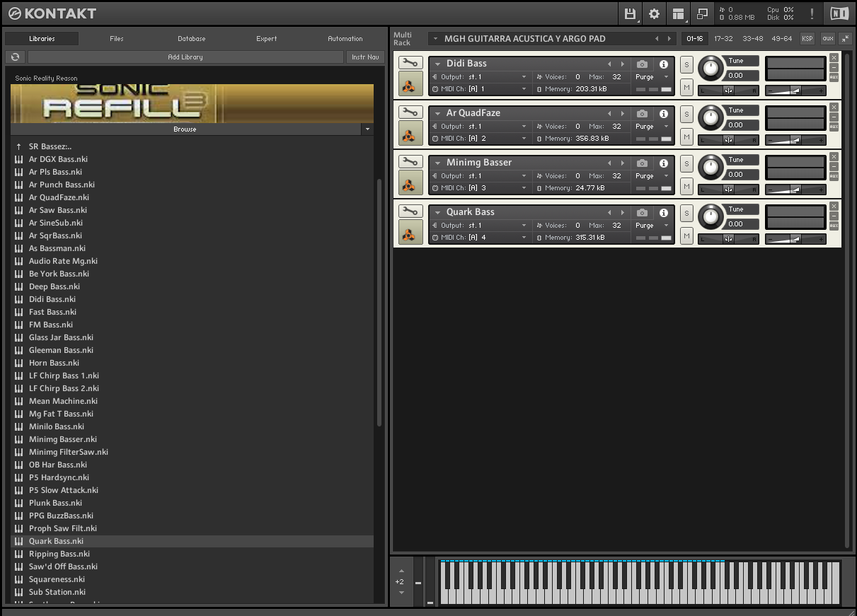
Task: Toggle rack header minimize icon
Action: click(x=845, y=38)
